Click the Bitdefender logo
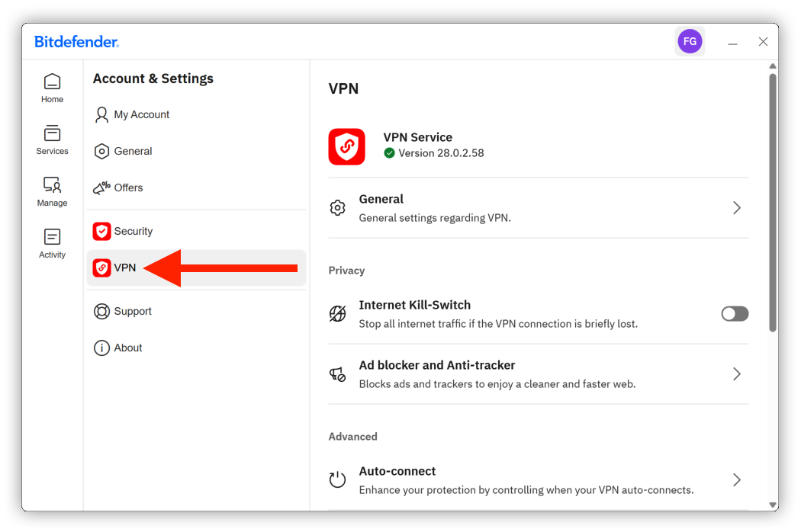 [x=76, y=42]
